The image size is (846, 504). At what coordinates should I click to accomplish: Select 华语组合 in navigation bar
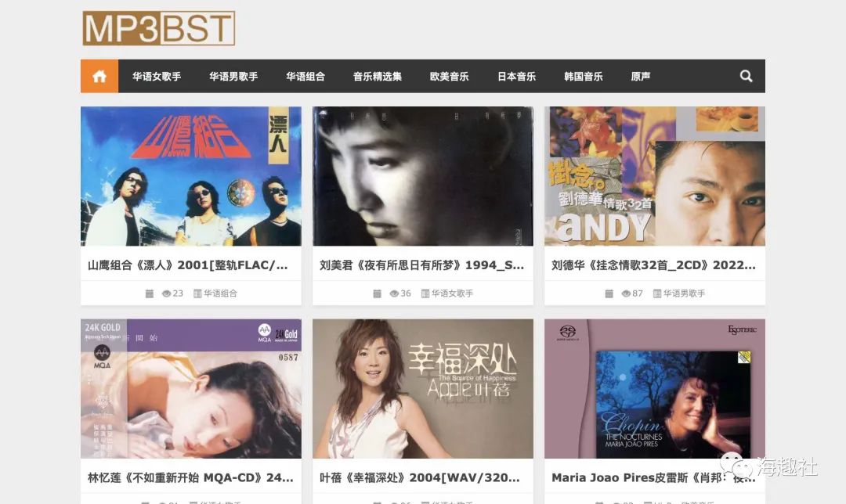pyautogui.click(x=305, y=76)
